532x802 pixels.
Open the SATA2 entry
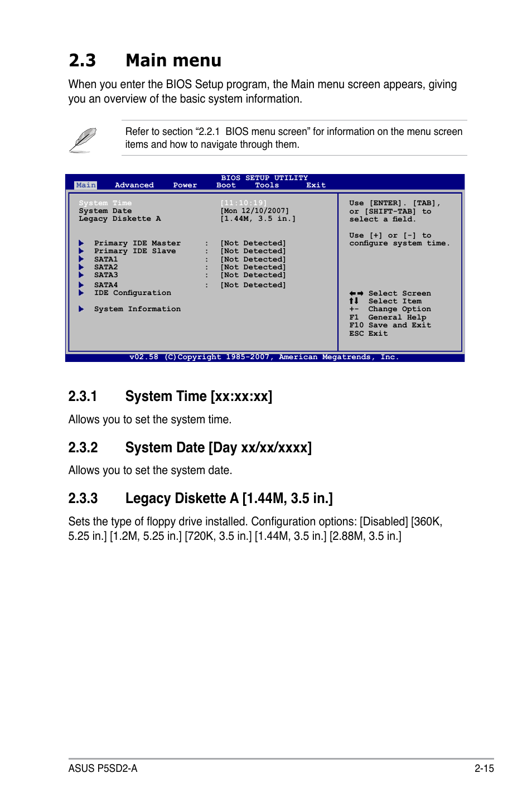(x=106, y=267)
